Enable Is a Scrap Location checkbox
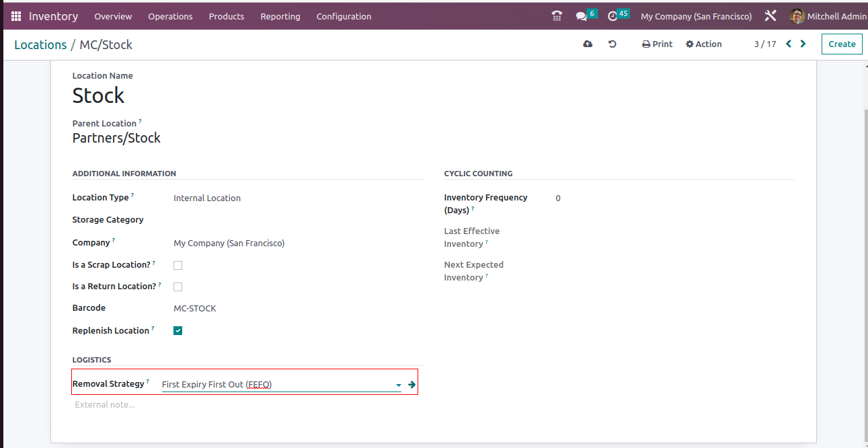The width and height of the screenshot is (868, 448). pos(178,266)
